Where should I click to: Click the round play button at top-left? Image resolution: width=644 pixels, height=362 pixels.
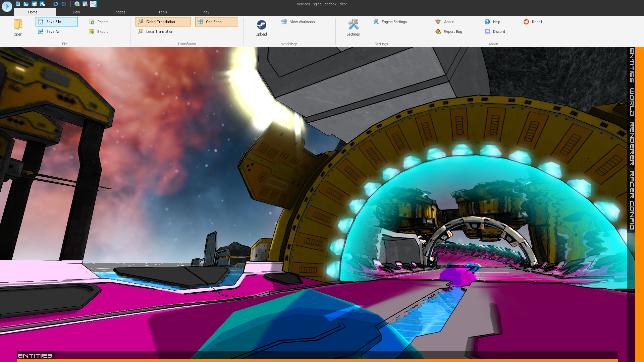click(x=7, y=6)
